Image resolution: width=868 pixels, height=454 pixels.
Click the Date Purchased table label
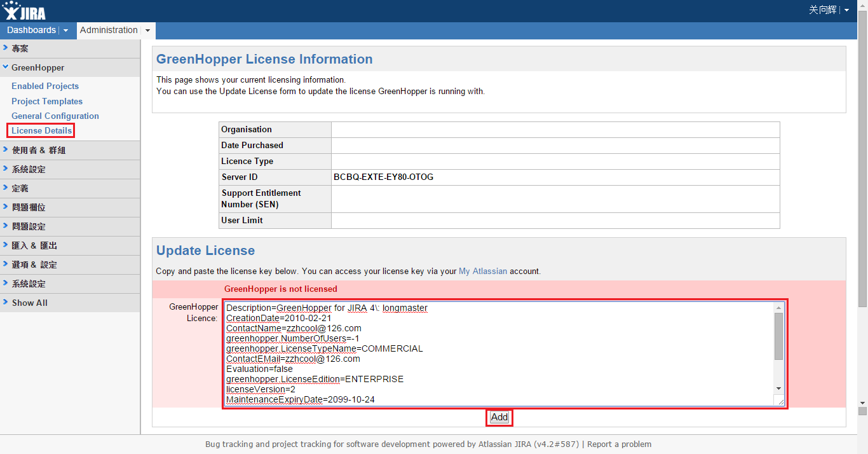pyautogui.click(x=252, y=145)
